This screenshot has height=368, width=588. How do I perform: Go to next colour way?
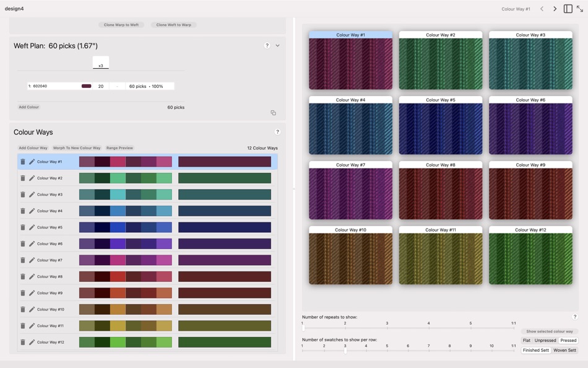click(x=555, y=9)
